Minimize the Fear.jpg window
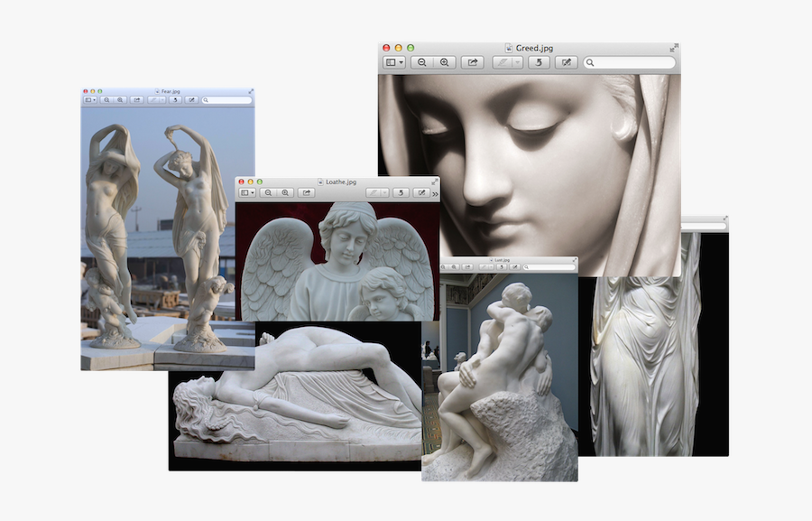This screenshot has height=521, width=812. 93,91
